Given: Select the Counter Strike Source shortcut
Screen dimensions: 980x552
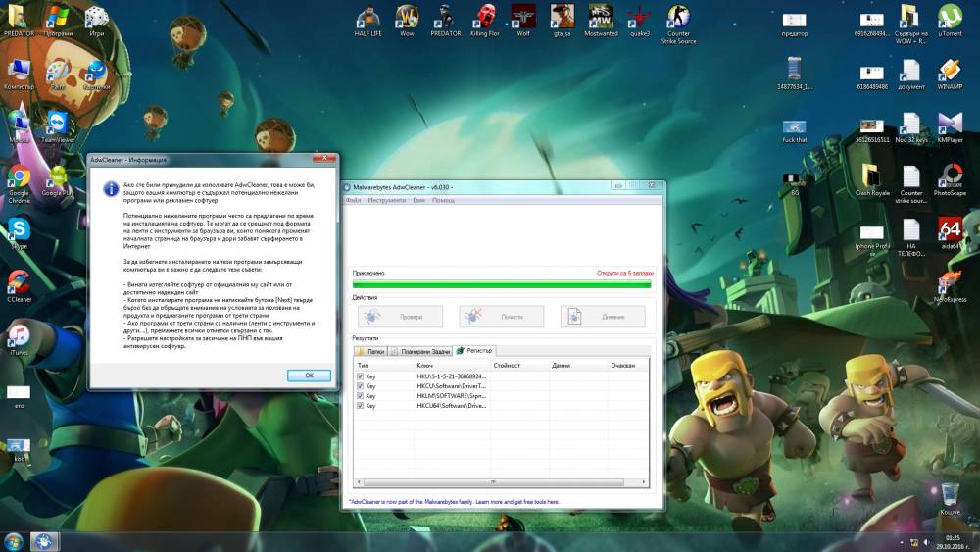Looking at the screenshot, I should 679,24.
